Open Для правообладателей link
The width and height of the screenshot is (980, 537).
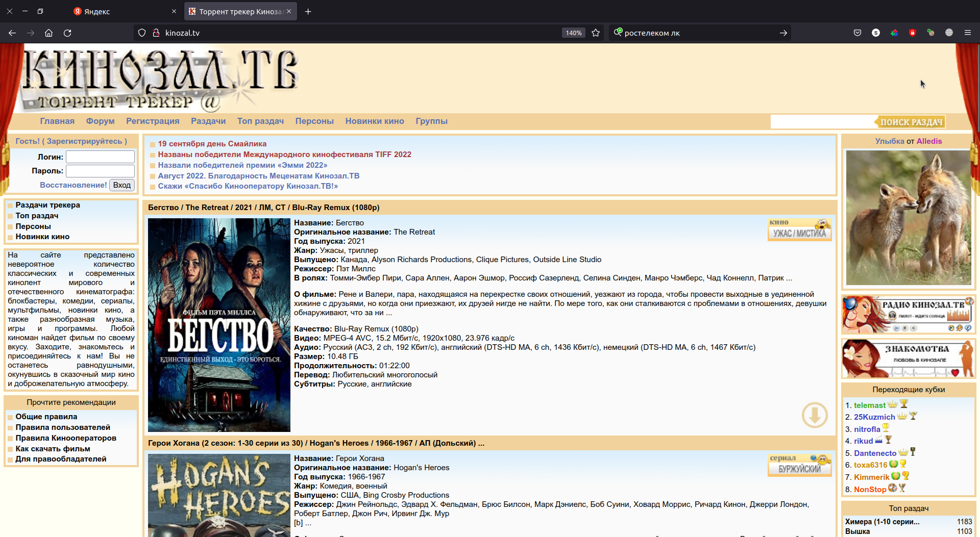coord(61,459)
